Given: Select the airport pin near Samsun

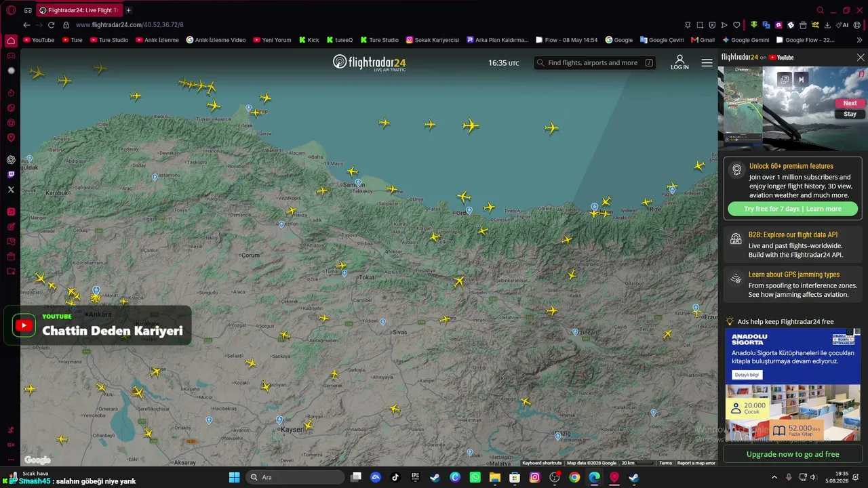Looking at the screenshot, I should pos(358,182).
